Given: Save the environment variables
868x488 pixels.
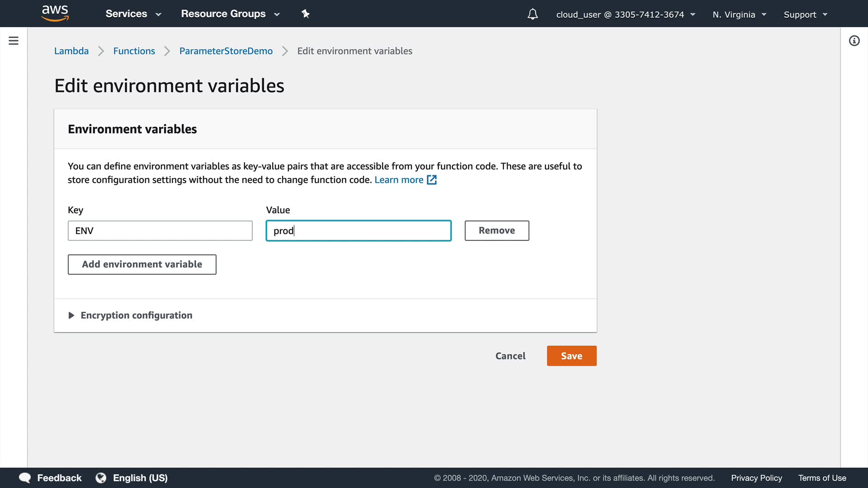Looking at the screenshot, I should click(x=571, y=356).
